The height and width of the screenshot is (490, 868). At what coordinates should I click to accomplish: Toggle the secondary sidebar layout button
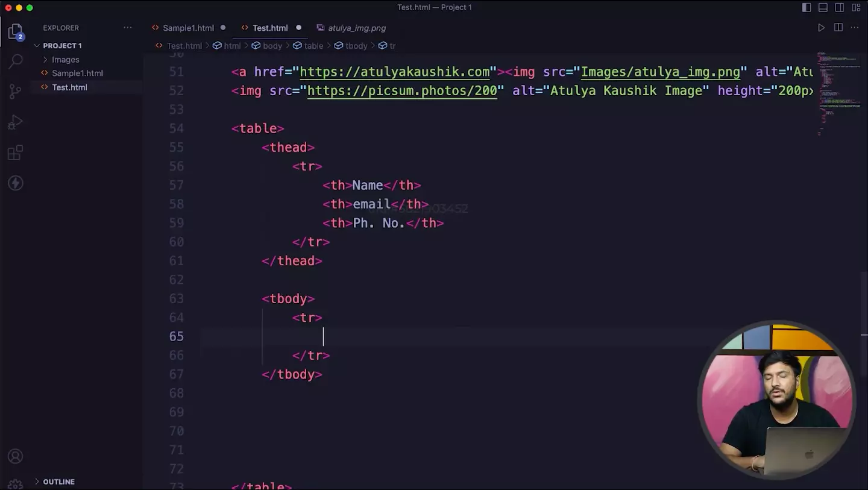pos(839,7)
